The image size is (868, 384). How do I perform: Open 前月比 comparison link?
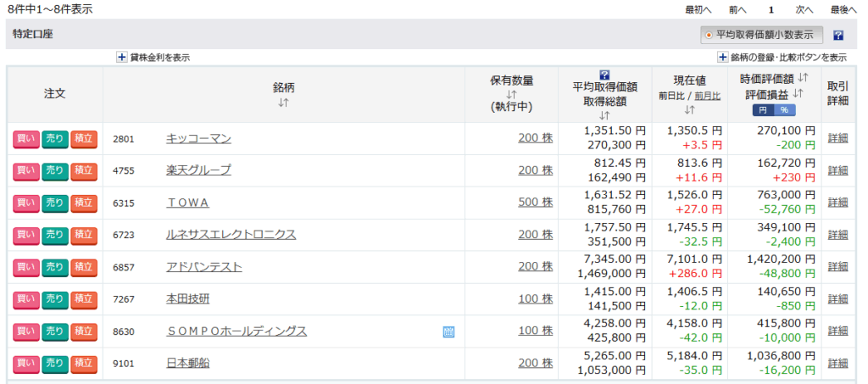tap(708, 96)
